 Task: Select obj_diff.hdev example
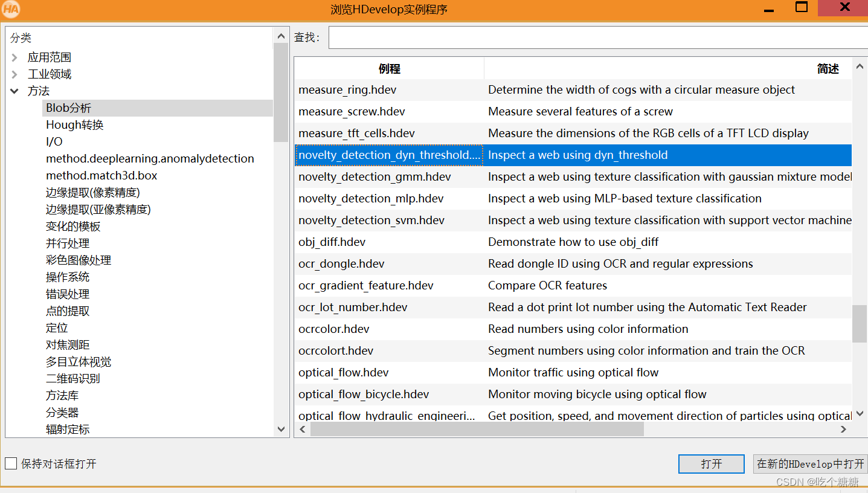[573, 242]
